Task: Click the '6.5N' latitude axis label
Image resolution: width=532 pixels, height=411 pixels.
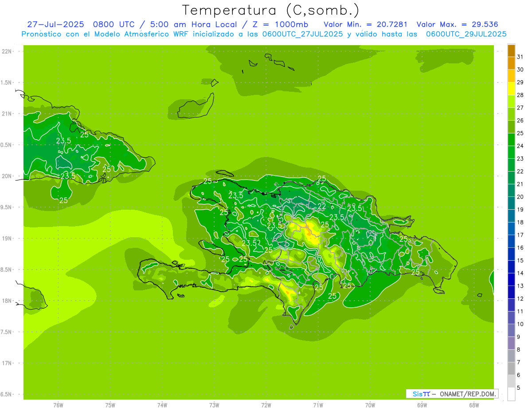Action: pyautogui.click(x=7, y=394)
